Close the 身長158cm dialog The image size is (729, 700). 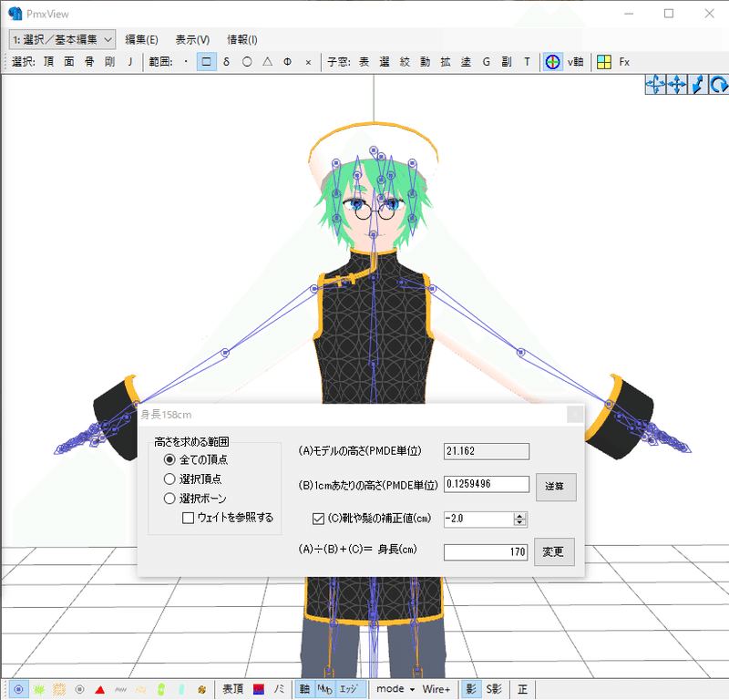(x=575, y=414)
